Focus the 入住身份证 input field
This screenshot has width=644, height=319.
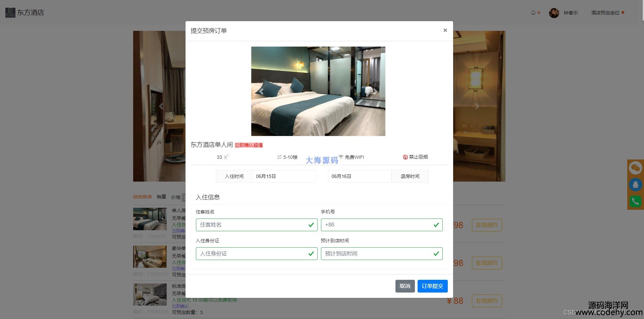pos(257,254)
